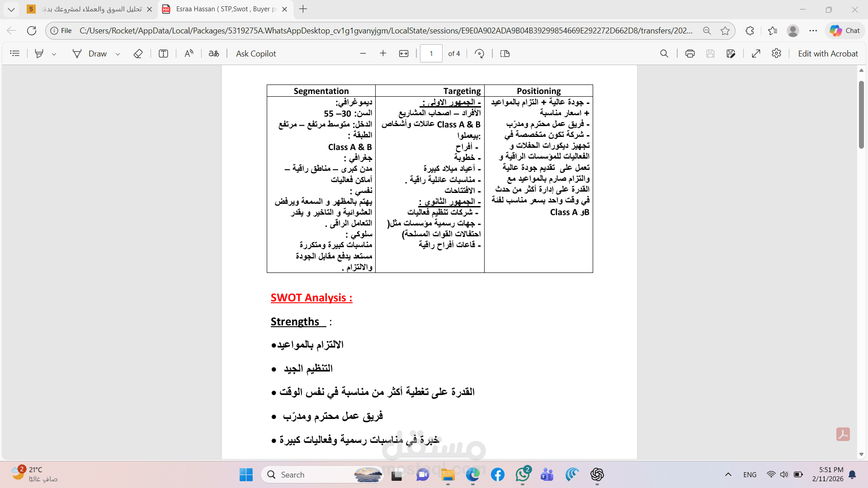
Task: Click the Fit to width icon
Action: 404,53
